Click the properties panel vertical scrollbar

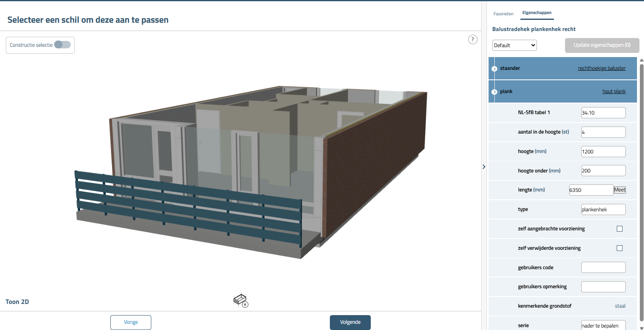coord(641,186)
